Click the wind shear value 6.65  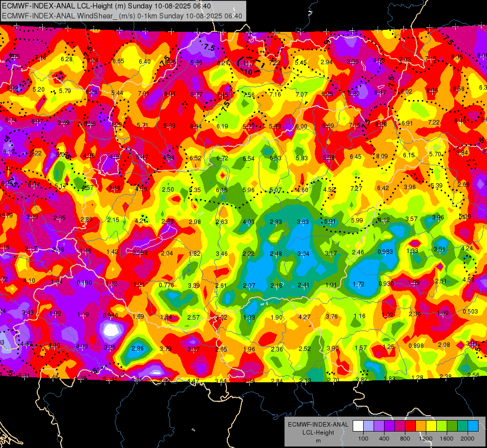pyautogui.click(x=118, y=61)
